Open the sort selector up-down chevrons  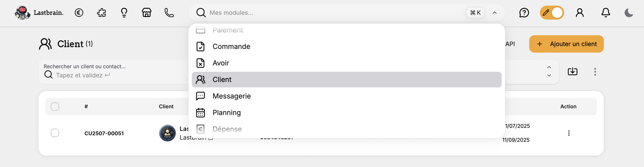pos(549,71)
